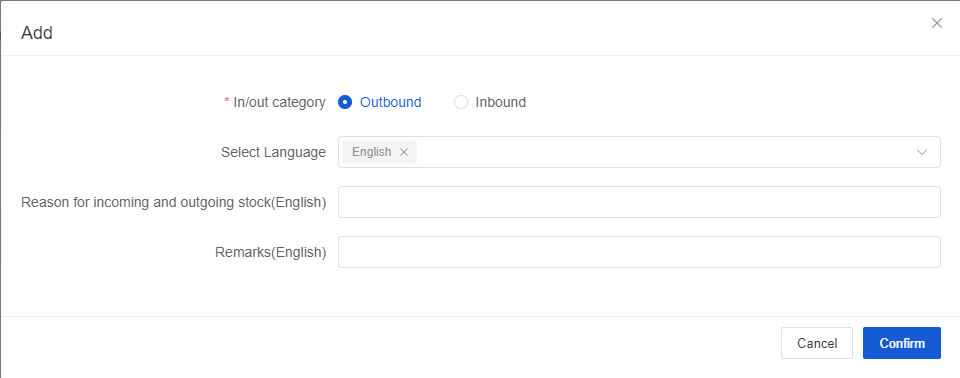Expand the Select Language dropdown arrow
This screenshot has width=960, height=378.
pos(921,152)
